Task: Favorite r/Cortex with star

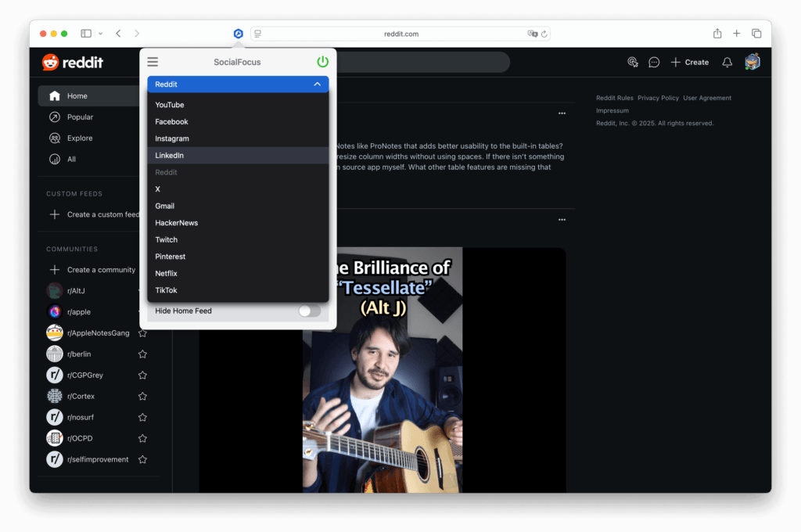Action: click(x=142, y=396)
